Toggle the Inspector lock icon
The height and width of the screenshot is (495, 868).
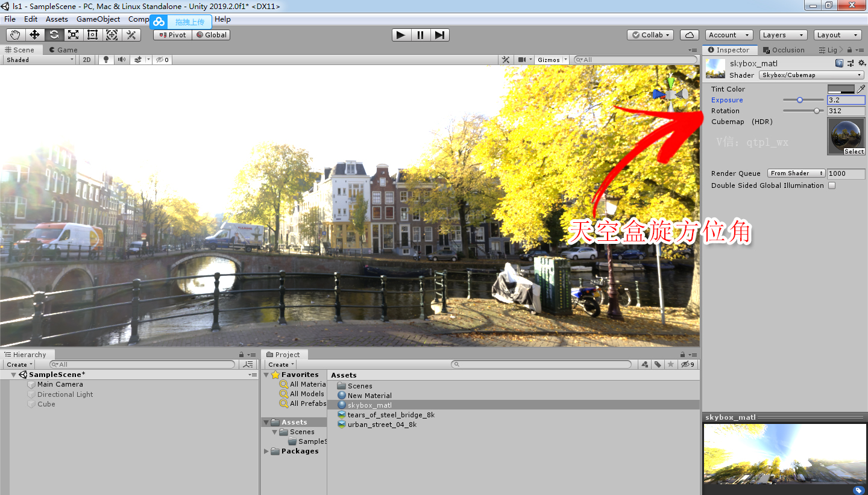point(849,50)
